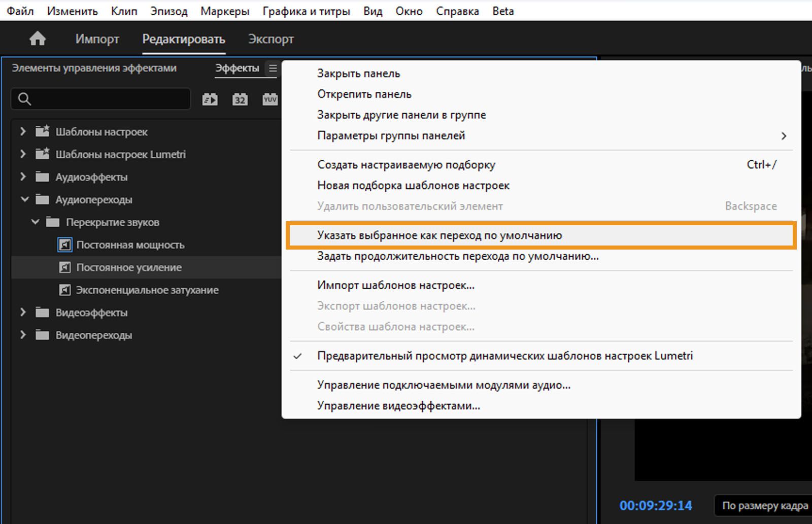
Task: Expand the Шаблоны настроек Lumetri folder
Action: [x=23, y=154]
